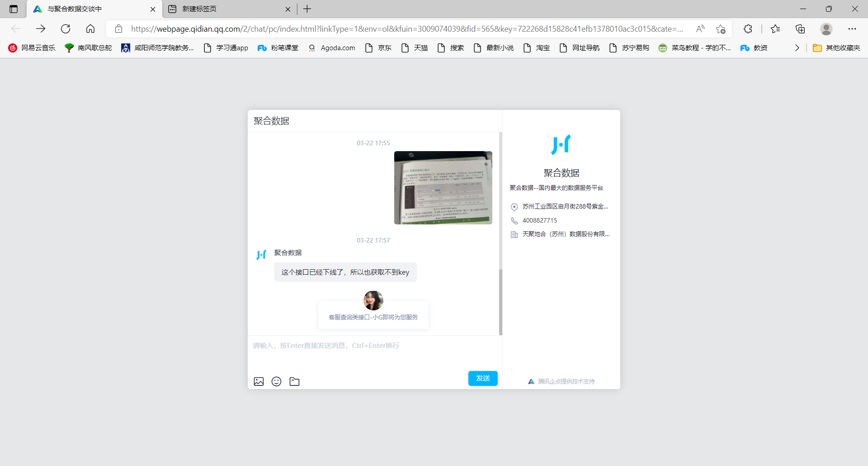Expand more bookmarks chevron

click(797, 48)
